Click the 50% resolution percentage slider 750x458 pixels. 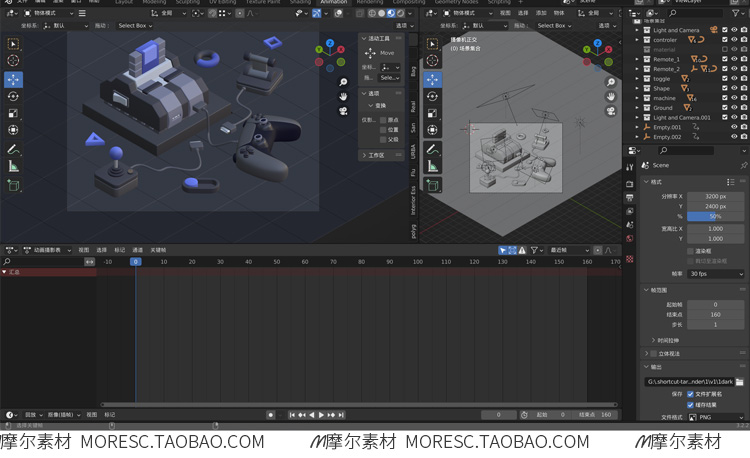(716, 217)
